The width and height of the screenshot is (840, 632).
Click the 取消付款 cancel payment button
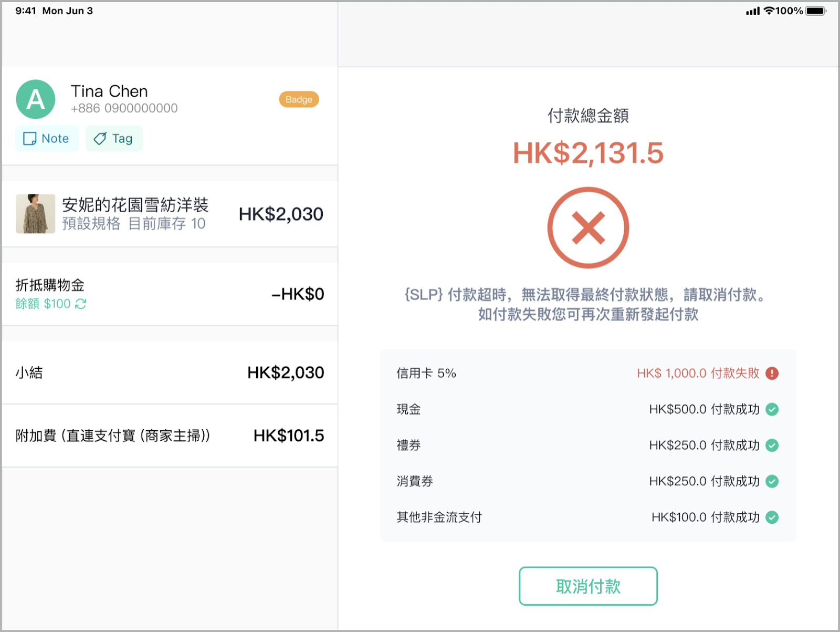point(588,586)
